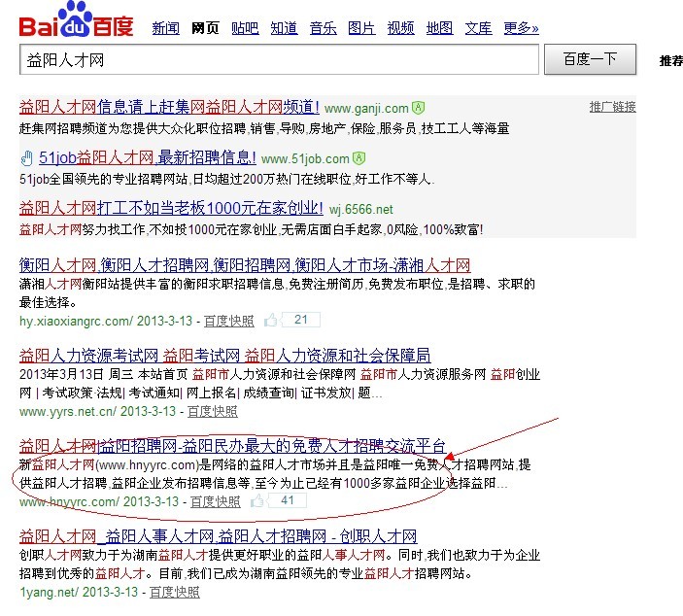
Task: Expand the 更多» menu link
Action: [521, 28]
